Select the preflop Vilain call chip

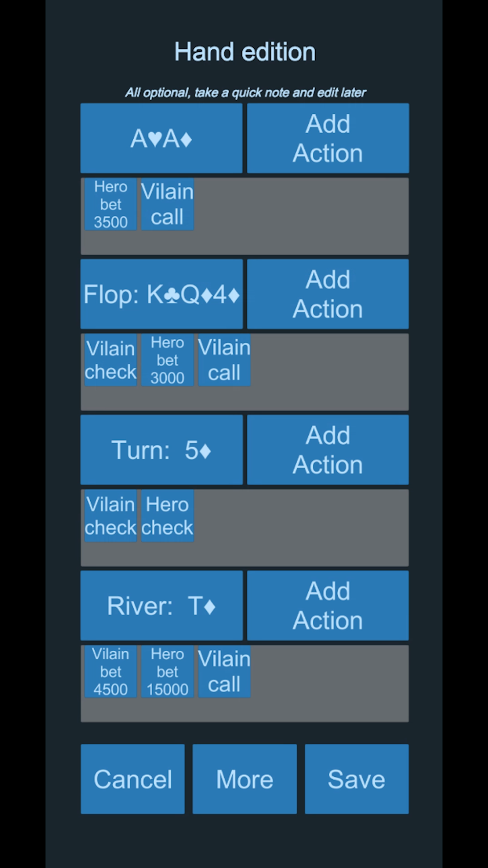[x=167, y=204]
